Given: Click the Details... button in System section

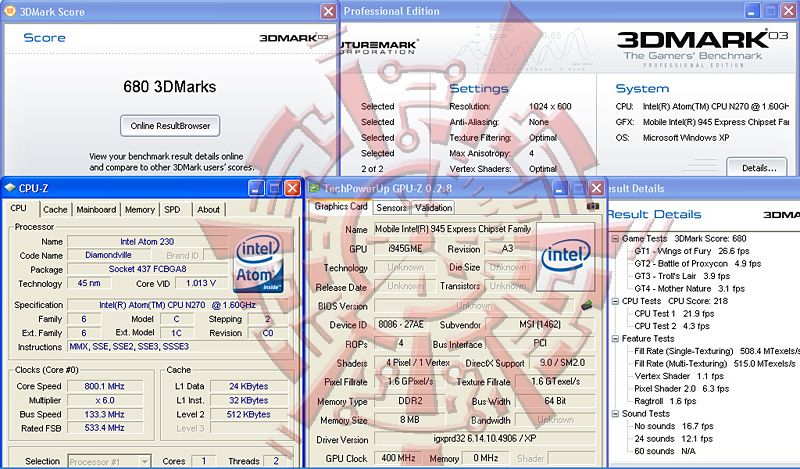Looking at the screenshot, I should pos(759,168).
